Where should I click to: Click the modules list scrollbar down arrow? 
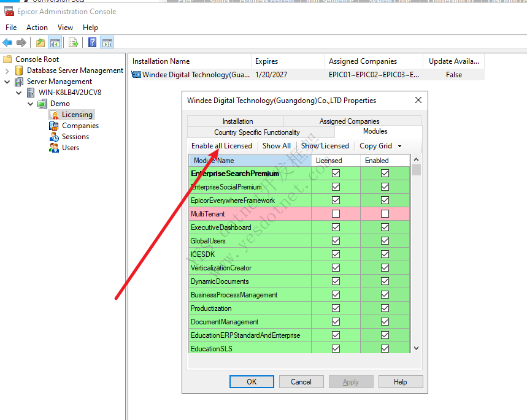click(416, 348)
